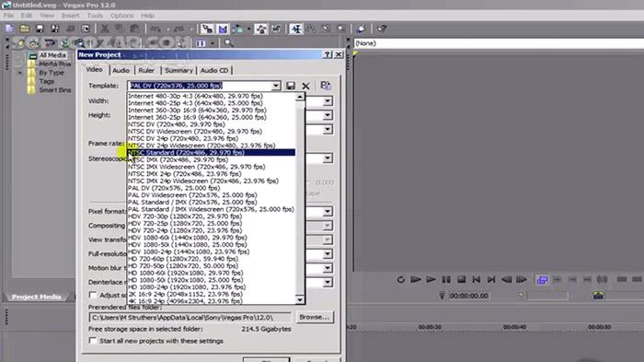
Task: Click the What's This Help icon
Action: (382, 29)
